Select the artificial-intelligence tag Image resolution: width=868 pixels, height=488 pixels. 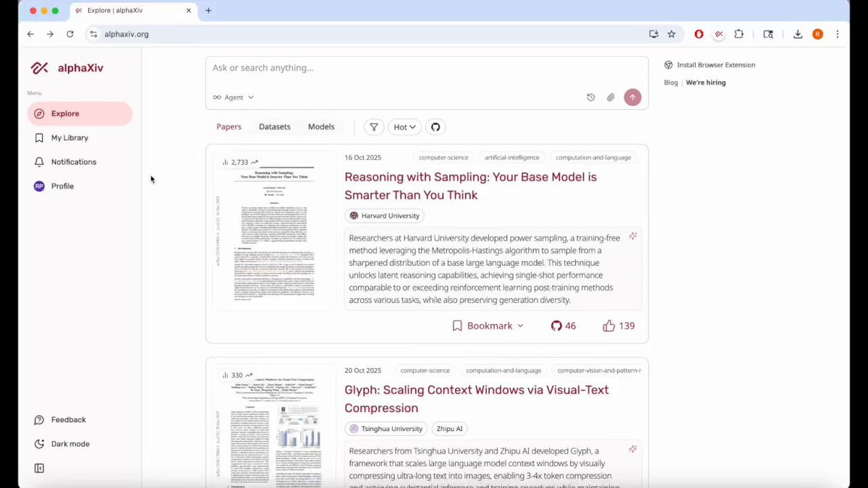511,158
